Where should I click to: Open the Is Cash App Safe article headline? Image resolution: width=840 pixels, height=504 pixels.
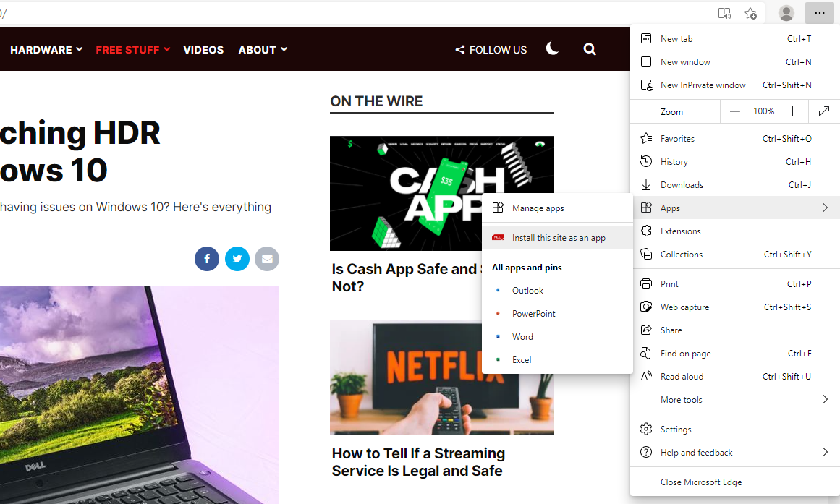point(406,278)
